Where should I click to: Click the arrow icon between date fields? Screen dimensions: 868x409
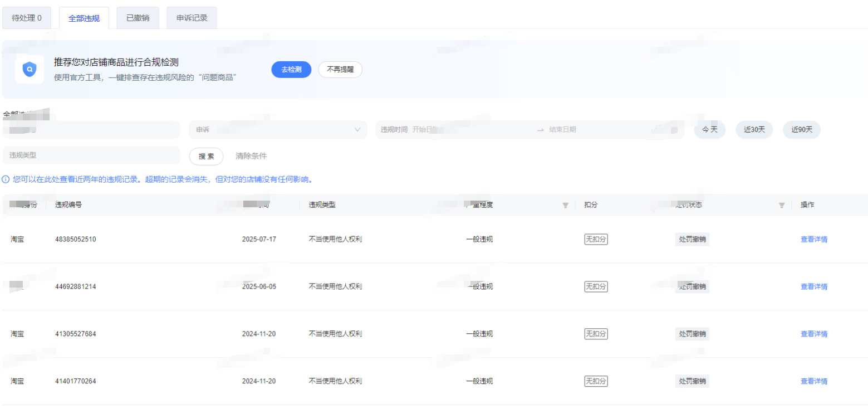(x=540, y=130)
